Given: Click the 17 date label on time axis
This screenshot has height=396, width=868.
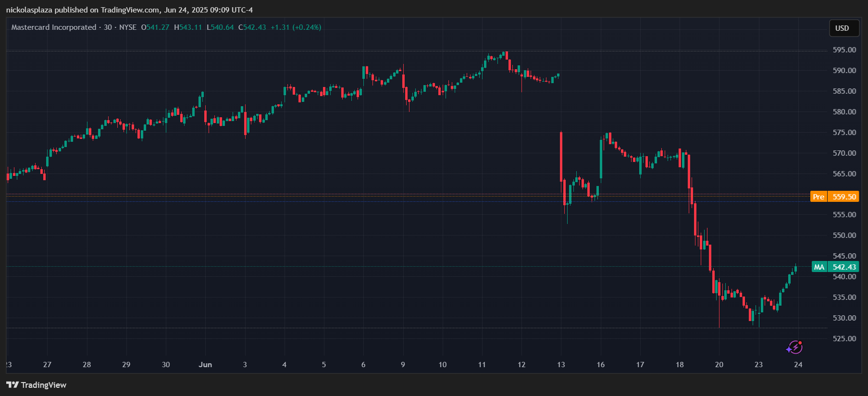Looking at the screenshot, I should (640, 365).
